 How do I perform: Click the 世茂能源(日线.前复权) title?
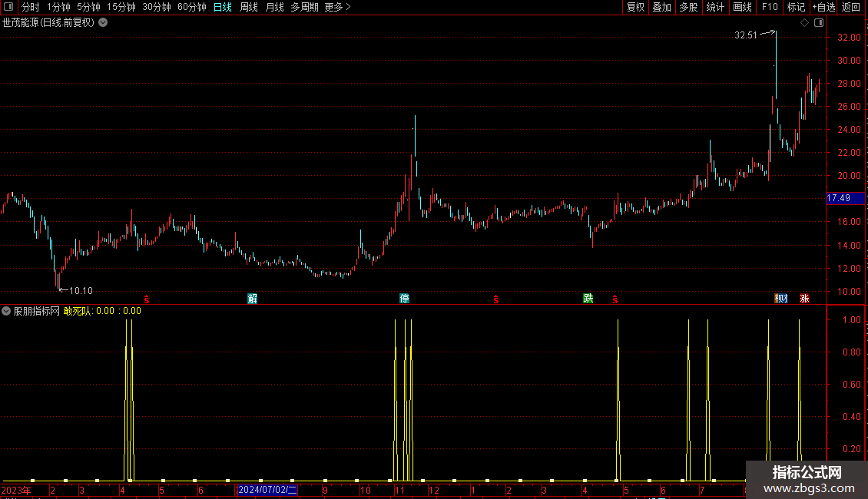coord(48,23)
